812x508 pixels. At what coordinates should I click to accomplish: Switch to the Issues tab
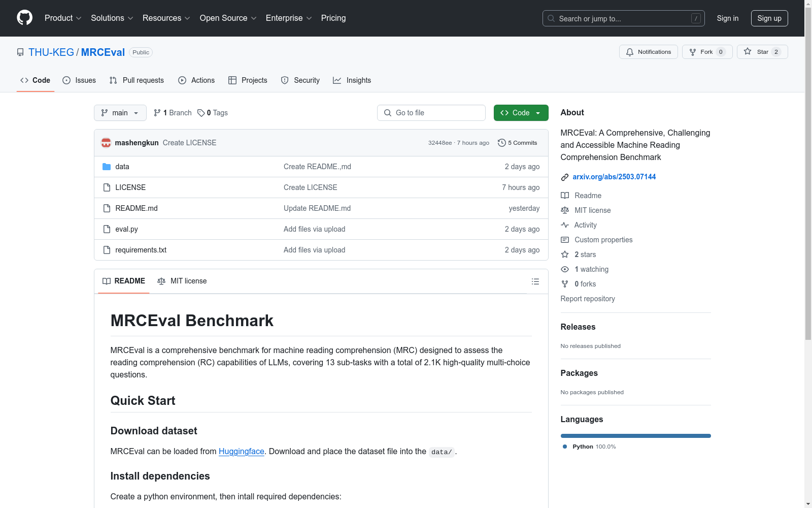coord(79,80)
